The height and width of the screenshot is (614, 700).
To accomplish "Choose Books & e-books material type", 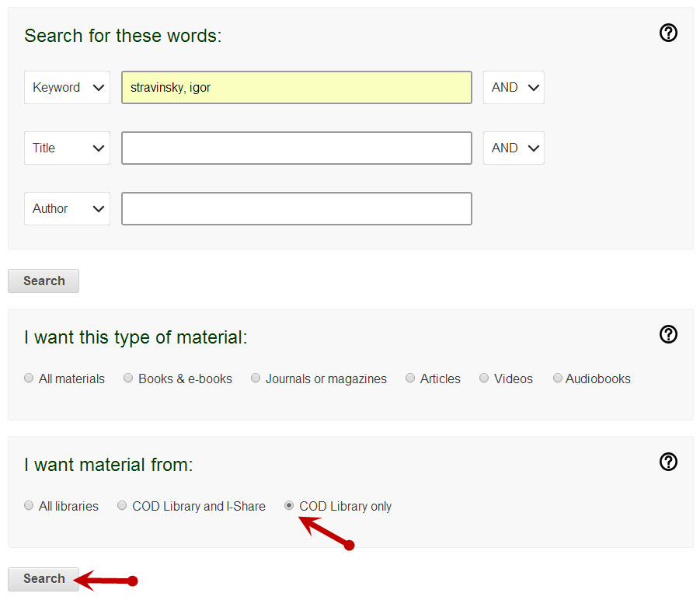I will tap(128, 379).
